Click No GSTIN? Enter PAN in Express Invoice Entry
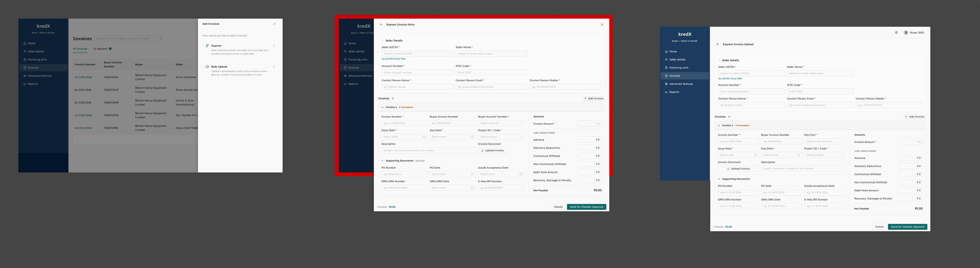Image resolution: width=980 pixels, height=268 pixels. (393, 59)
